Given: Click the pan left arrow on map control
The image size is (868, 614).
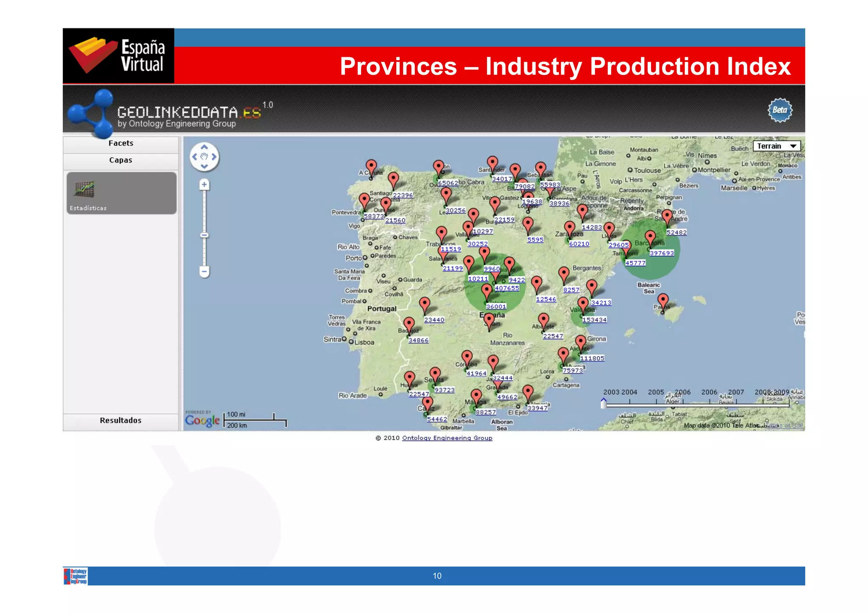Looking at the screenshot, I should [195, 157].
